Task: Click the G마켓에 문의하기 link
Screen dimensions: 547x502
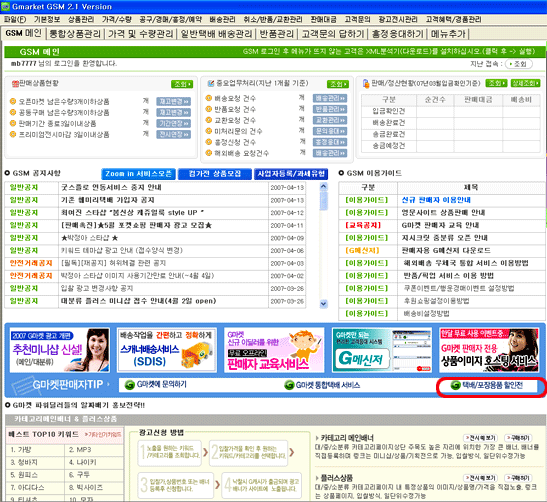Action: coord(162,384)
